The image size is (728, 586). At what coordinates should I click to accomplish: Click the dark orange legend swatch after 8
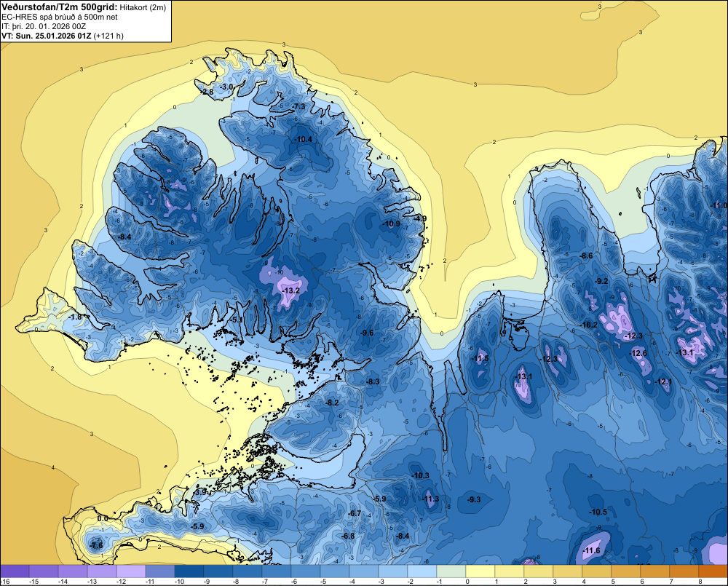(x=713, y=571)
